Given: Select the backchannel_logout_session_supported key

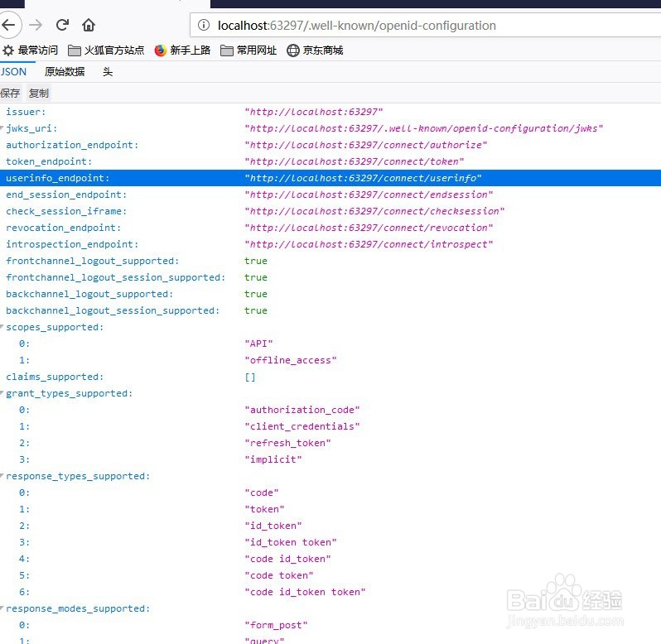Looking at the screenshot, I should [113, 310].
